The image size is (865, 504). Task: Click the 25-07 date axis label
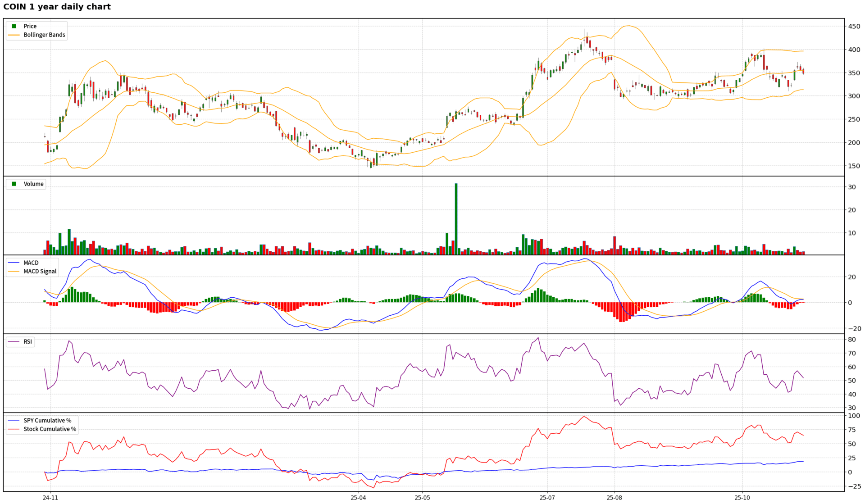coord(547,498)
